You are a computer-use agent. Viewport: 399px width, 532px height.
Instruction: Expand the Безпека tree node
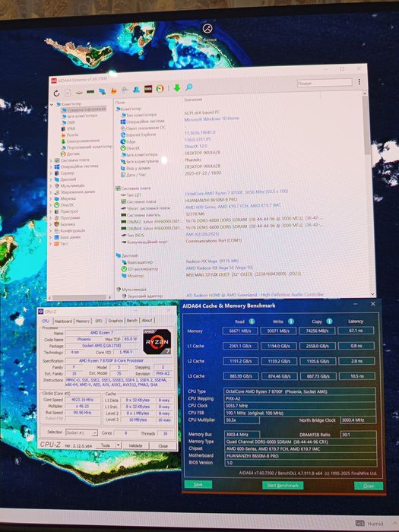51,224
